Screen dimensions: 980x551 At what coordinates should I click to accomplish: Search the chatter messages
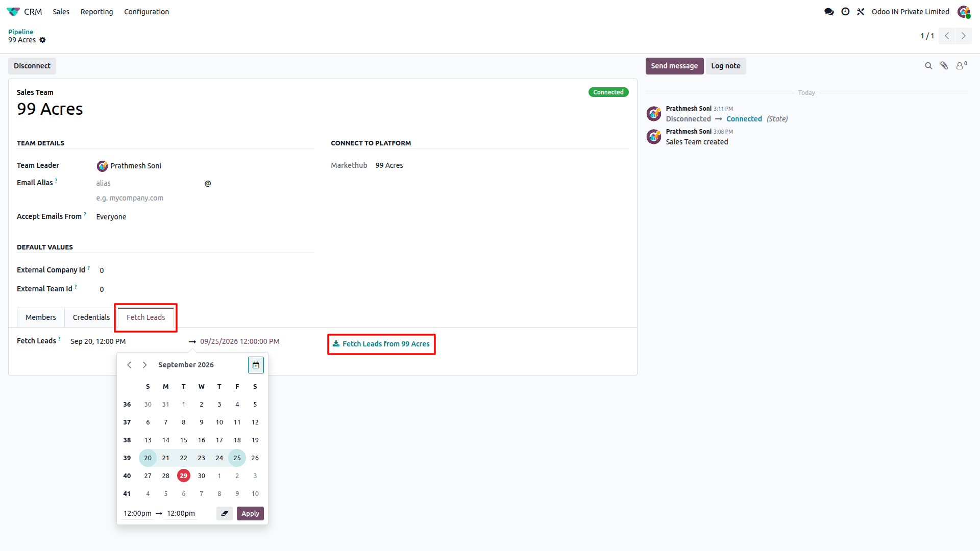coord(928,66)
